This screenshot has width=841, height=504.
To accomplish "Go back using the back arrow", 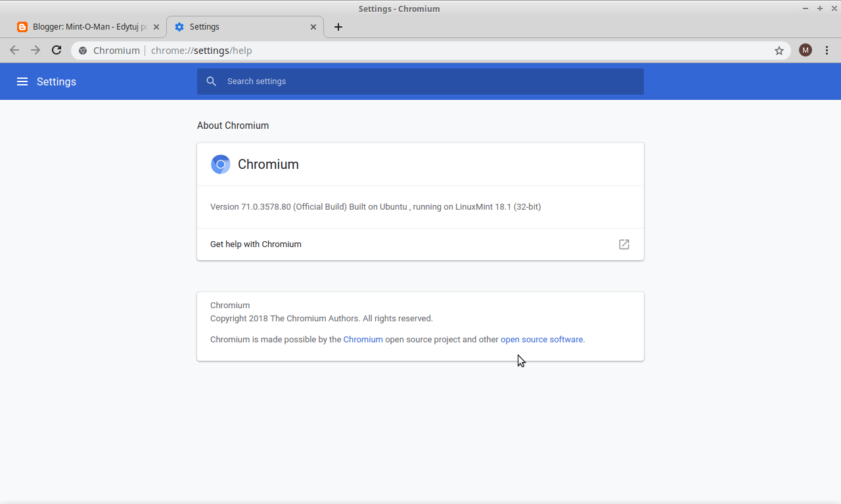I will [x=14, y=50].
